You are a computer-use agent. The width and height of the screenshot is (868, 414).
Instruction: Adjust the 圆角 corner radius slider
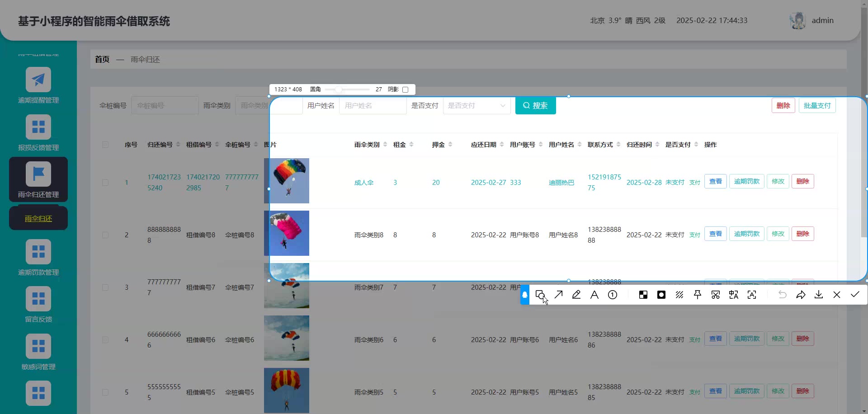[x=339, y=89]
